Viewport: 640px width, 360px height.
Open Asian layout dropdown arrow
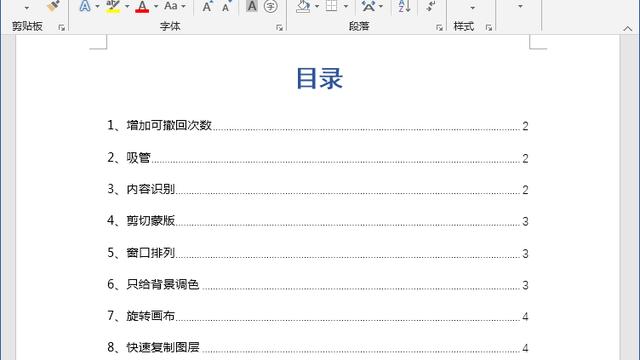click(381, 7)
